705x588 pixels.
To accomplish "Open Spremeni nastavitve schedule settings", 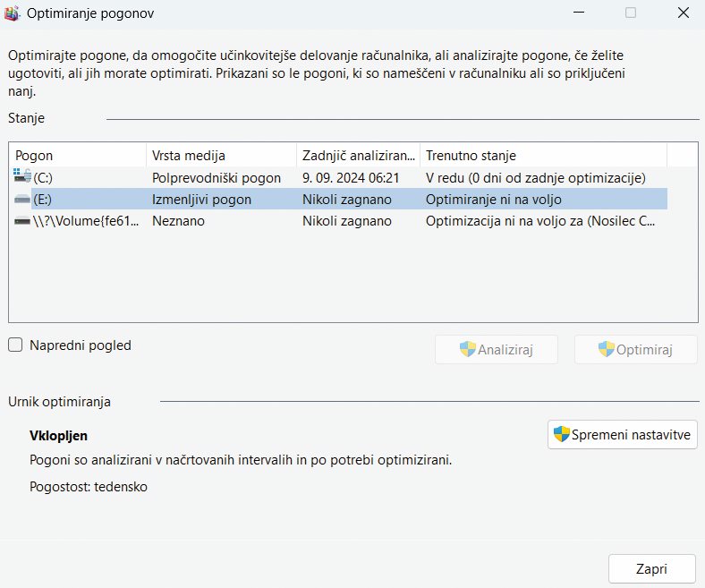I will [623, 435].
